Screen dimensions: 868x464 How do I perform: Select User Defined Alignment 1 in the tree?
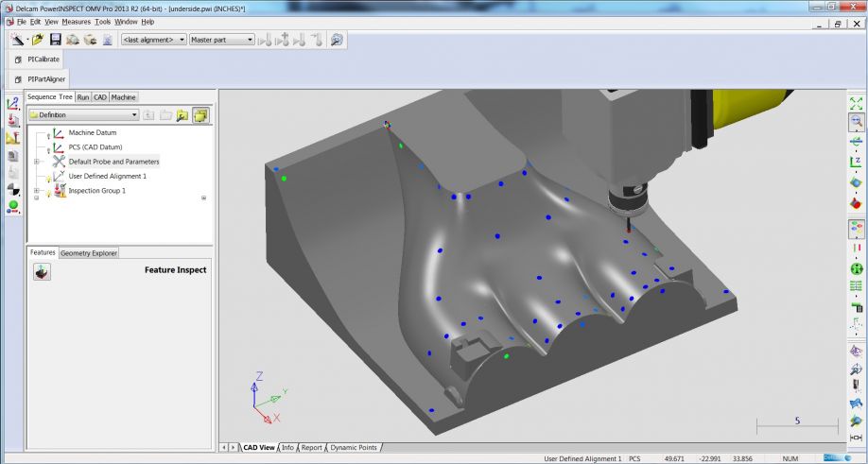(x=108, y=176)
